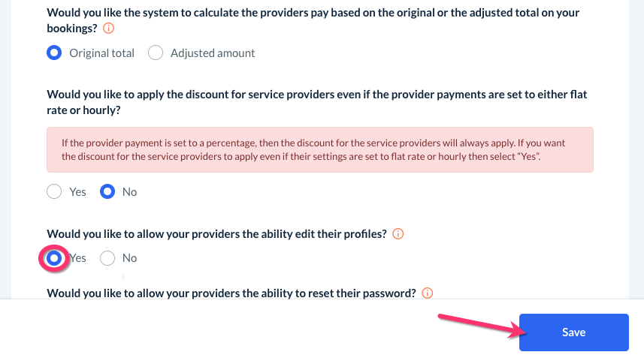
Task: Click the 'Adjusted amount' label text
Action: point(213,53)
